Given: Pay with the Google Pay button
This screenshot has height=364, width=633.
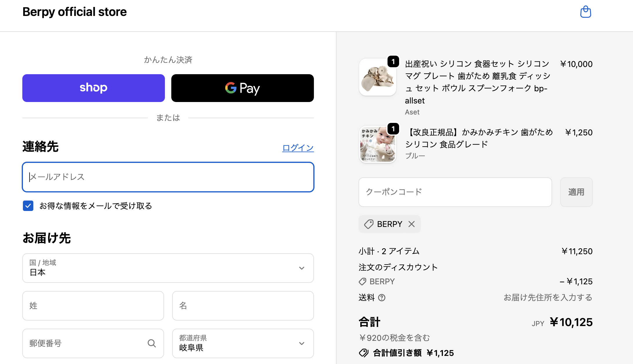Looking at the screenshot, I should point(242,88).
